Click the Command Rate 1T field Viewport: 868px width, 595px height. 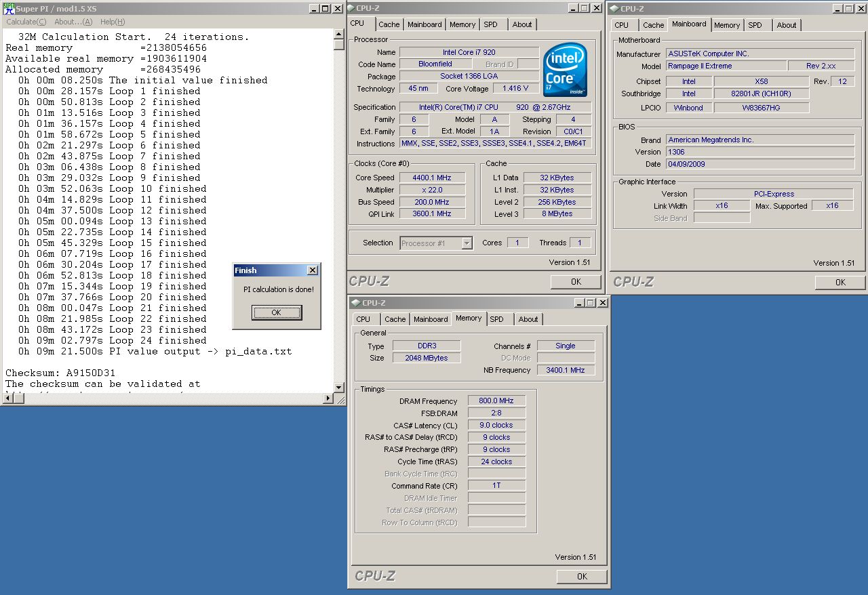[x=496, y=486]
